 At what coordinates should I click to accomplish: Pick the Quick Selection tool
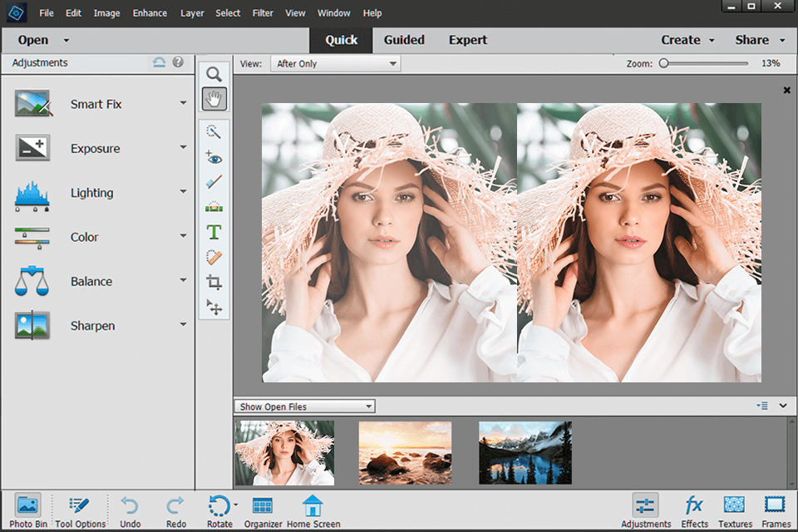[x=214, y=132]
